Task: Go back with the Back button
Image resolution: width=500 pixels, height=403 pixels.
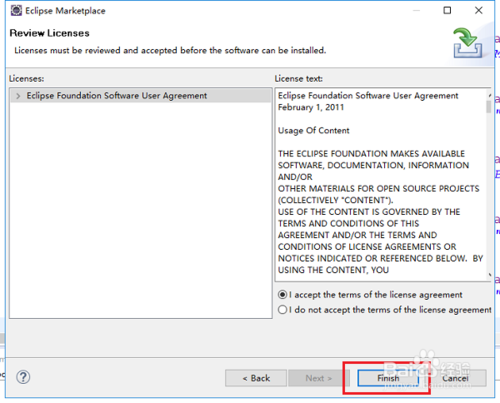Action: 256,378
